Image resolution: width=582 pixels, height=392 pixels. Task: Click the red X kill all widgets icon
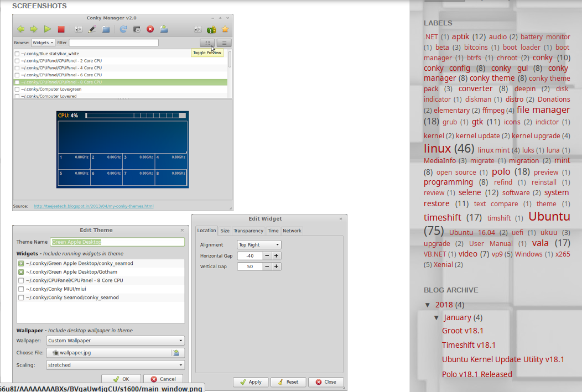click(150, 29)
